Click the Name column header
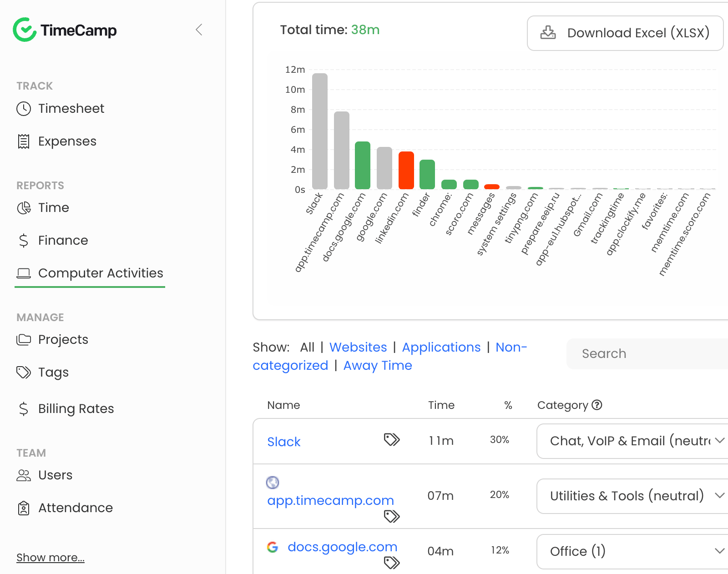Image resolution: width=728 pixels, height=574 pixels. click(284, 405)
